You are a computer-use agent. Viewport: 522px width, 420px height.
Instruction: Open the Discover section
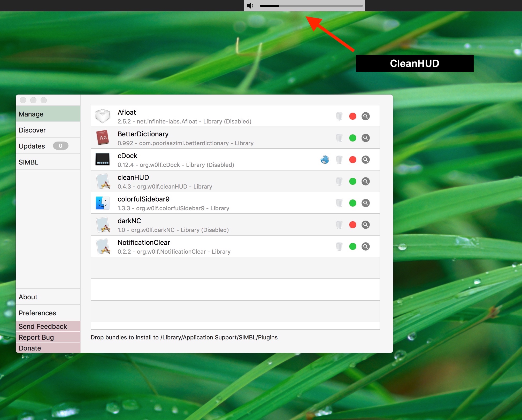[48, 130]
